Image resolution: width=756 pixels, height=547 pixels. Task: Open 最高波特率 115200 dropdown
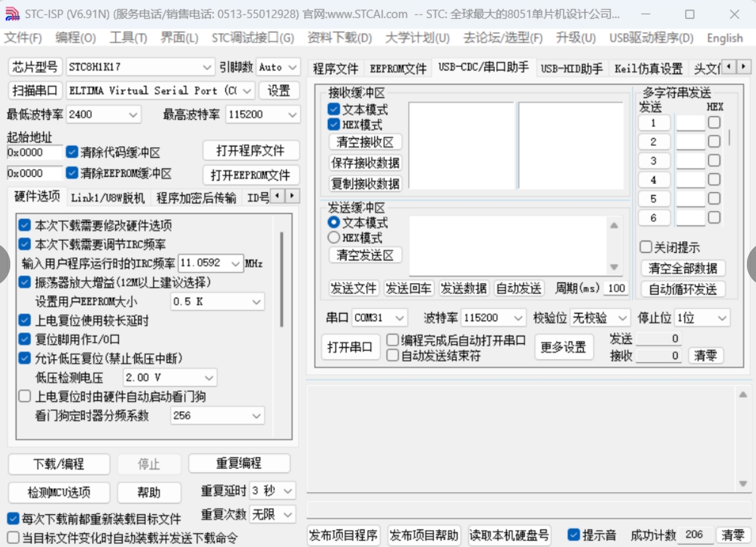pos(263,114)
